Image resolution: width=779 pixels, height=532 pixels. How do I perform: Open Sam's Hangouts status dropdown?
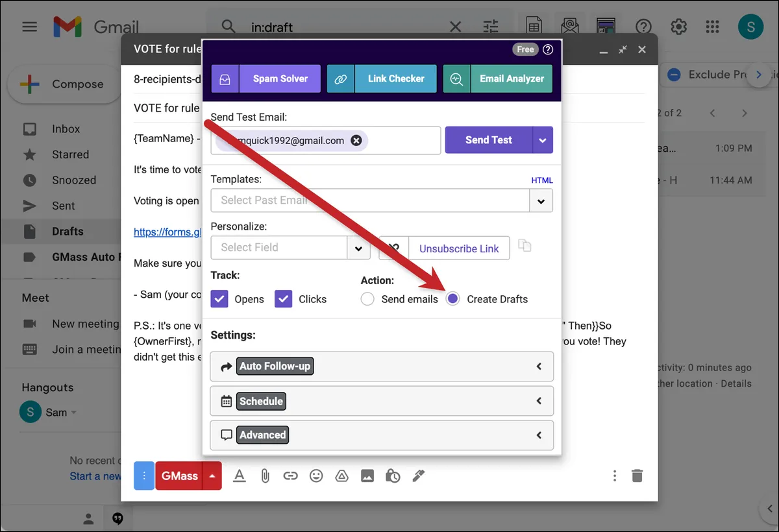73,413
